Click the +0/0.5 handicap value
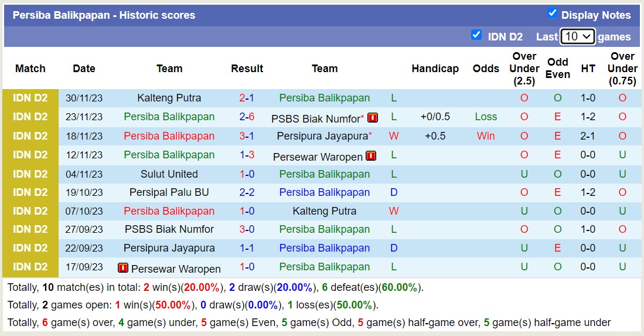This screenshot has height=336, width=644. click(x=435, y=117)
